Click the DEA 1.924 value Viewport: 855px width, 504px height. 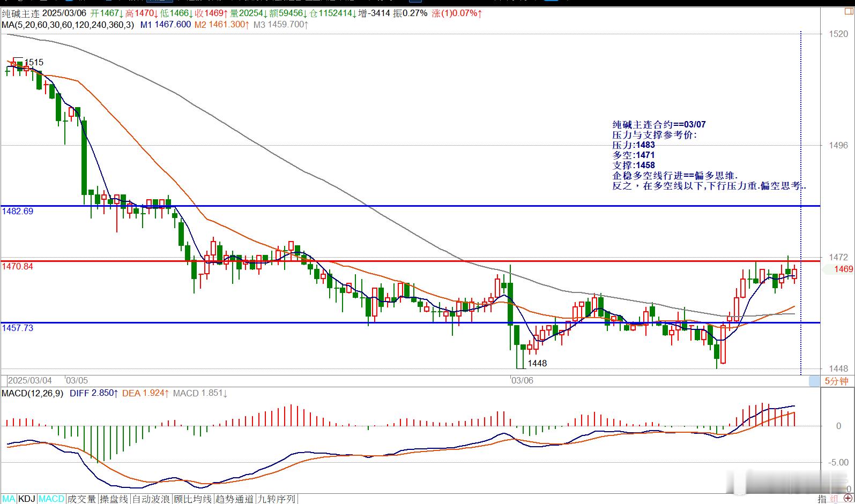(x=146, y=393)
